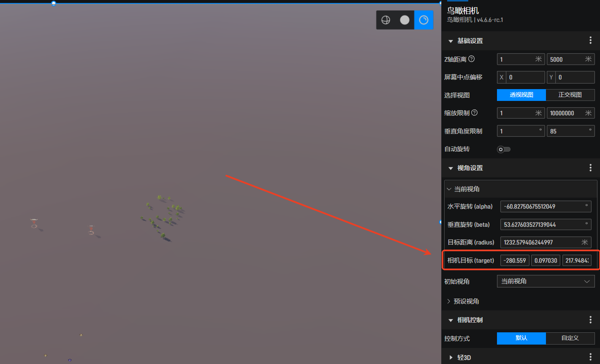The height and width of the screenshot is (364, 600).
Task: Open more options for 视角设置 section
Action: (x=590, y=168)
